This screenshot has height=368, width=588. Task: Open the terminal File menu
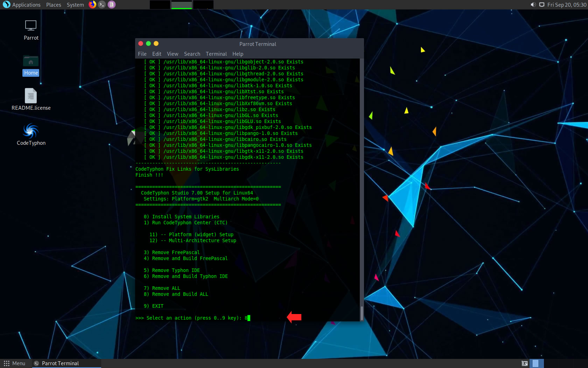pyautogui.click(x=142, y=54)
